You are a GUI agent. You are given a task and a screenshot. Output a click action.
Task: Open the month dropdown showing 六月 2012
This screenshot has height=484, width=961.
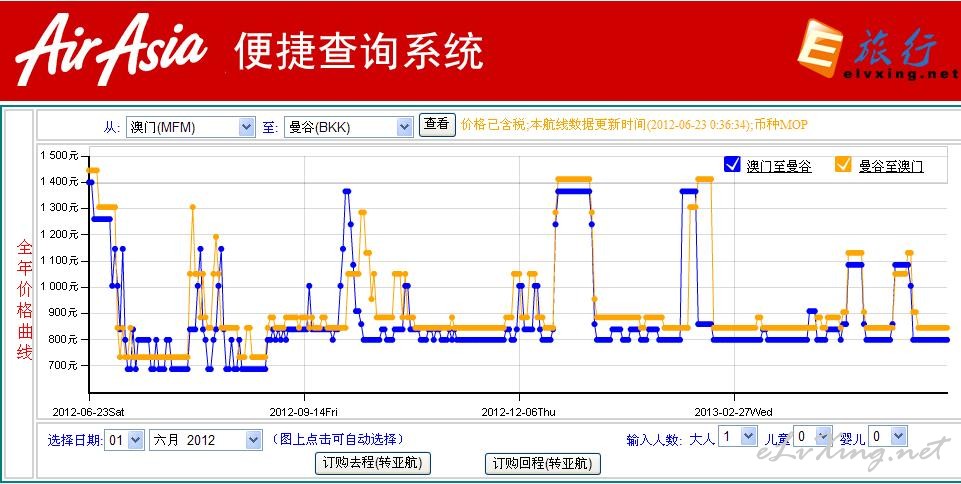coord(206,440)
